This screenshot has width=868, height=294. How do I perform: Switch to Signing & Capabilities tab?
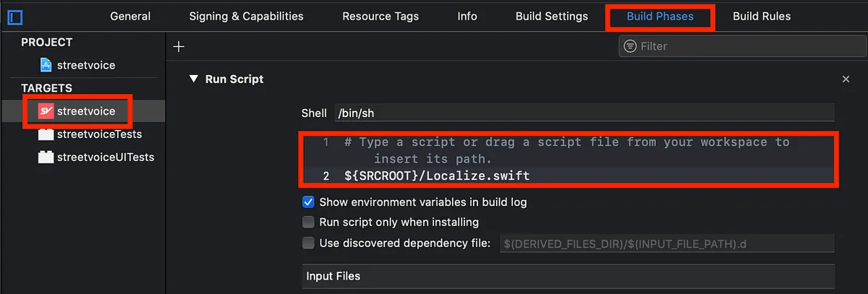pyautogui.click(x=246, y=16)
